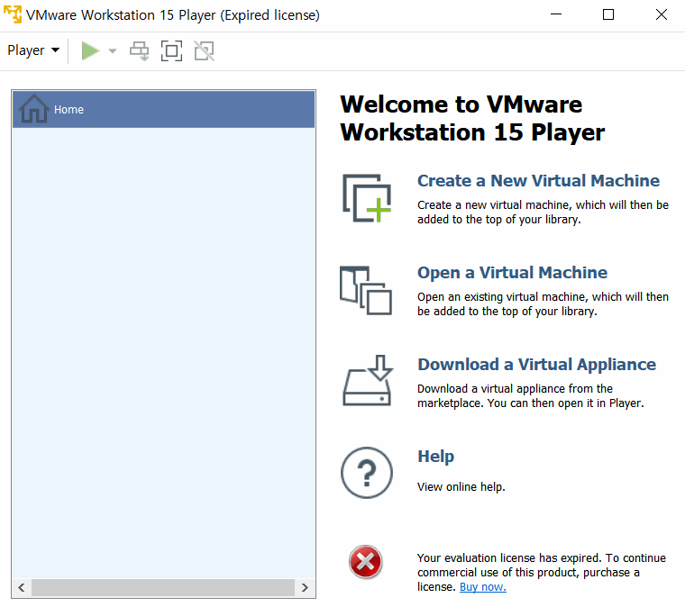Click the Download a Virtual Appliance icon

coord(368,381)
